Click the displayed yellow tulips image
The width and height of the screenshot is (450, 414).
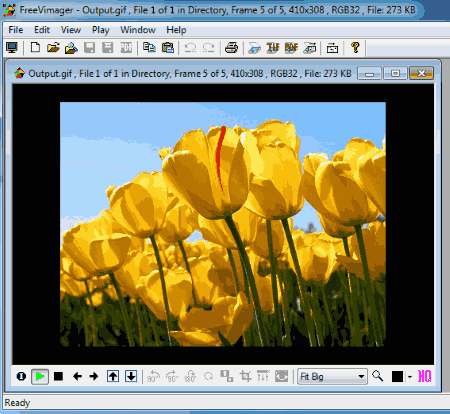tap(223, 224)
